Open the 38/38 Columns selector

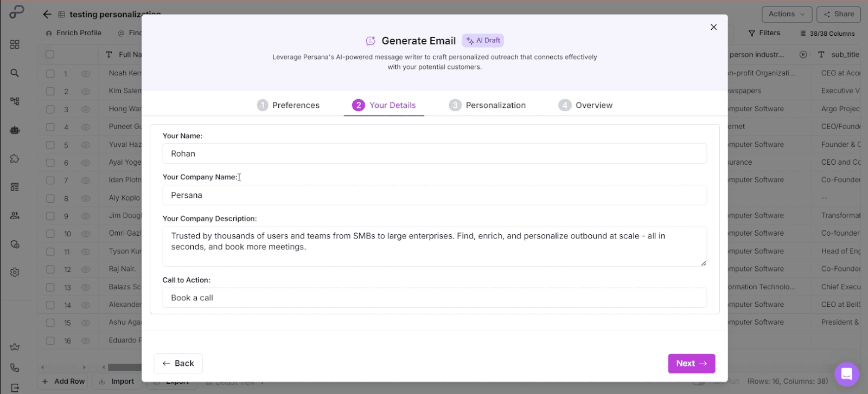(827, 34)
